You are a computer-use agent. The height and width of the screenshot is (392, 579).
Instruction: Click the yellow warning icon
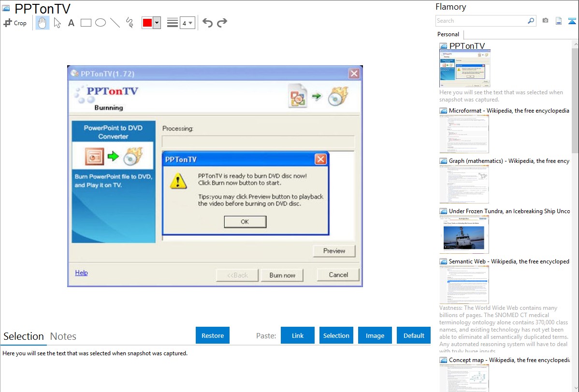pyautogui.click(x=178, y=181)
